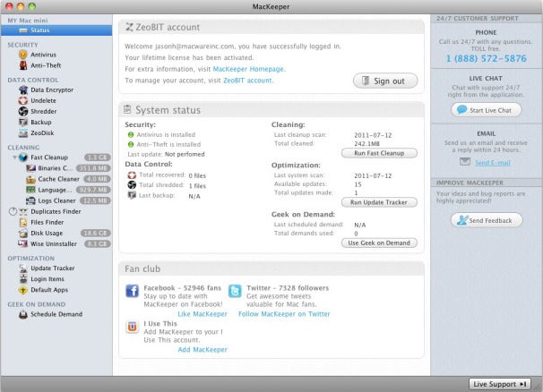This screenshot has width=543, height=392.
Task: Open the MacKeeper Homepage link
Action: [x=248, y=69]
